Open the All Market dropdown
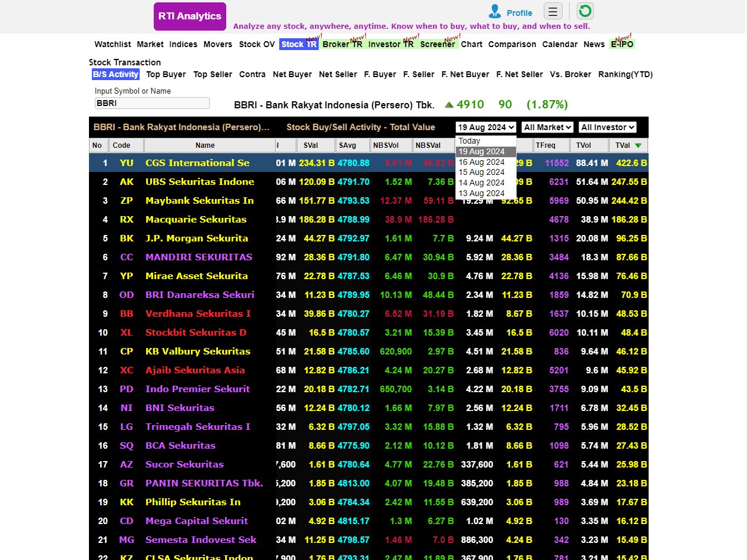This screenshot has height=560, width=747. [x=547, y=127]
